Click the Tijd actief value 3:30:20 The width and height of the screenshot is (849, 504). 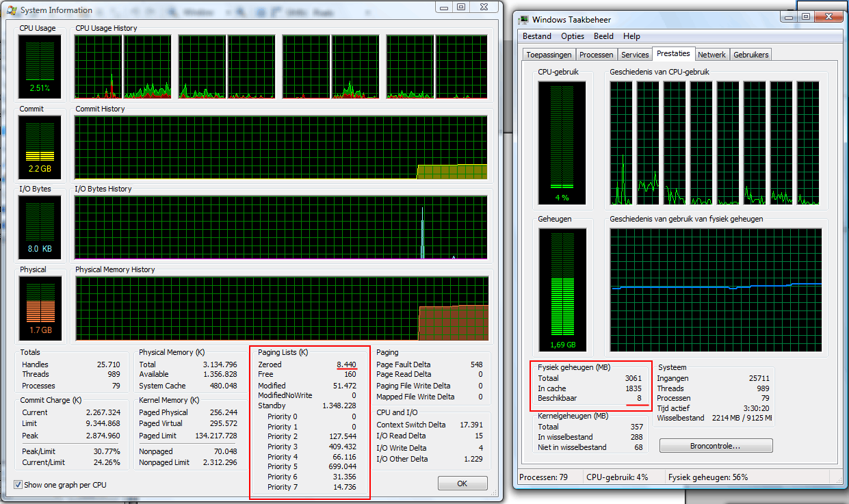756,408
